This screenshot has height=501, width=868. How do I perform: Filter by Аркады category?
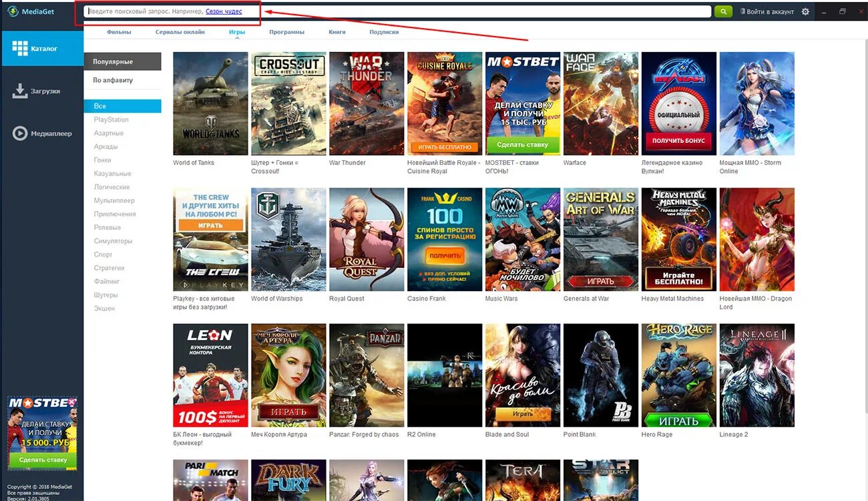[105, 146]
